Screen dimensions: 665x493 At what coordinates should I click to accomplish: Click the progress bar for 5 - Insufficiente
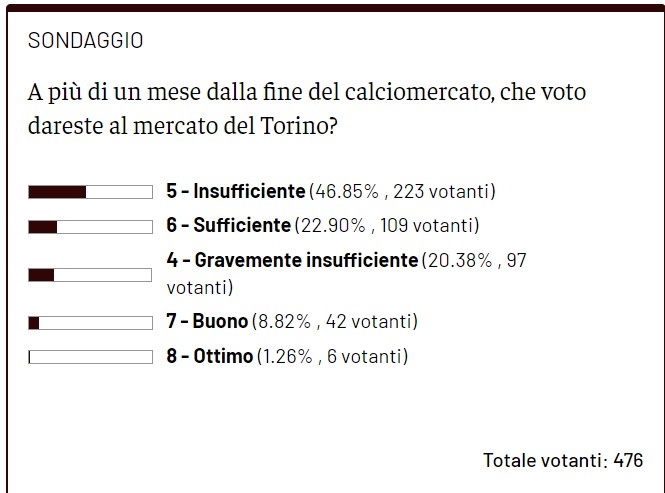tap(90, 192)
